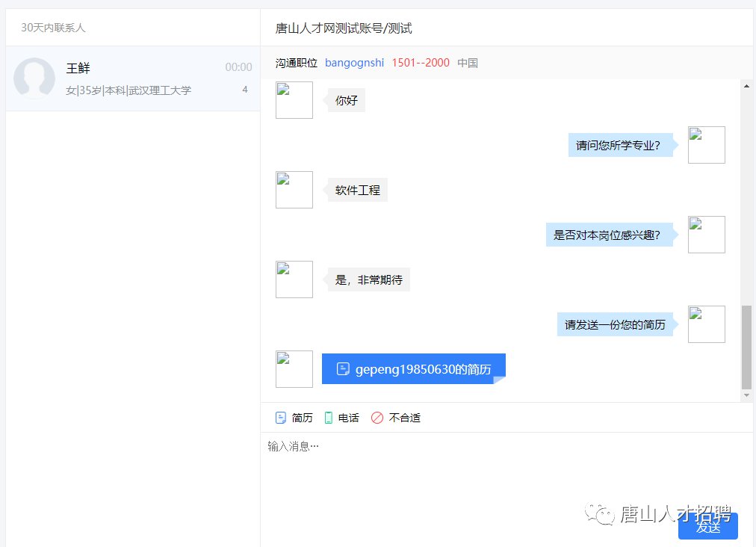Click the 不合适 unsuitable icon

coord(377,418)
